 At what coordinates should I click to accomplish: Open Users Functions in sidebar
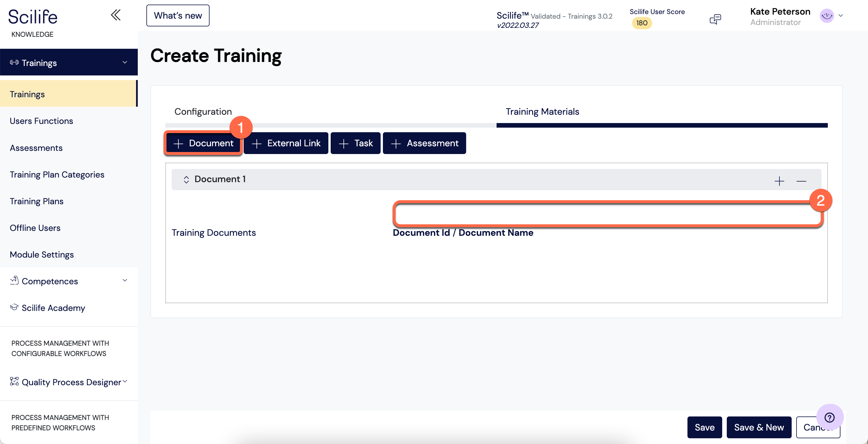pyautogui.click(x=41, y=121)
